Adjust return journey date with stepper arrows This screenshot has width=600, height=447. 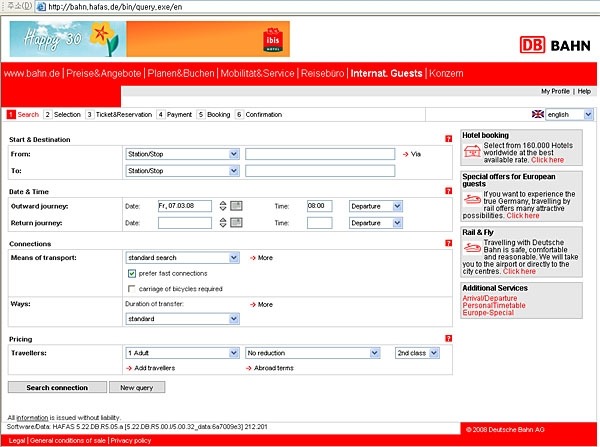coord(223,222)
